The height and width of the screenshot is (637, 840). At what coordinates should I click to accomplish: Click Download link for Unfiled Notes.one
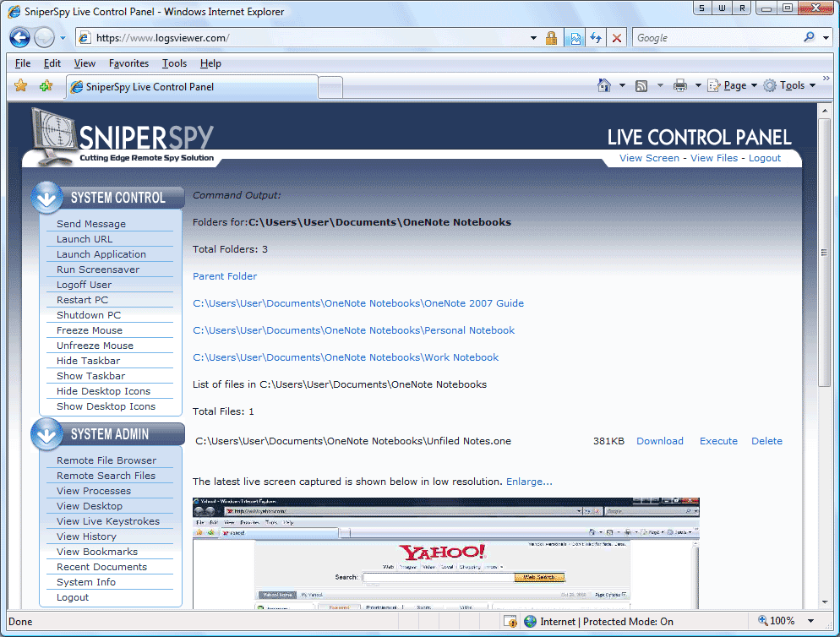tap(659, 441)
